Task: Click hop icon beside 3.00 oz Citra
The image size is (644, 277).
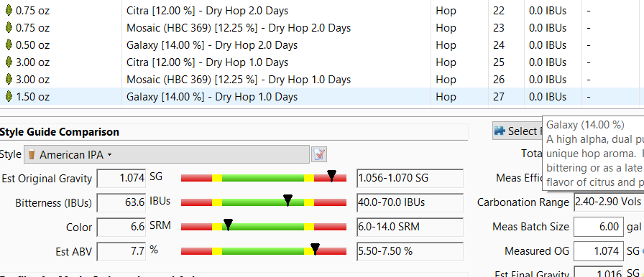Action: pyautogui.click(x=8, y=62)
